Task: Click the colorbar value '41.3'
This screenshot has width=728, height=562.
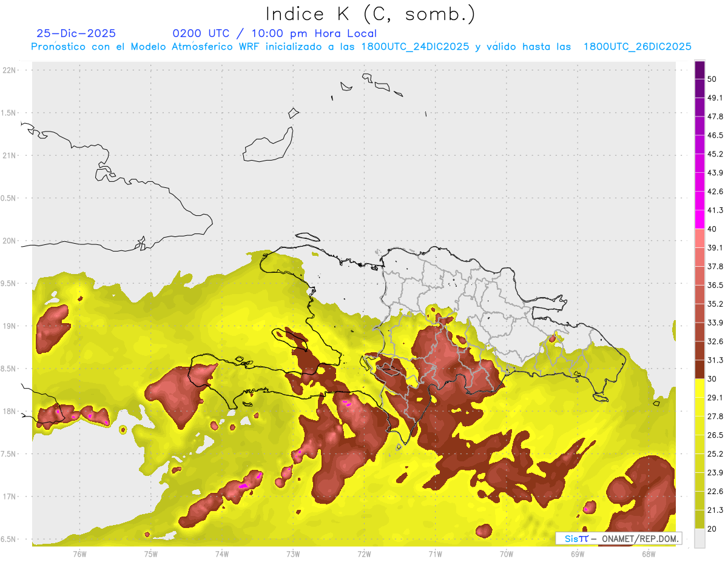Action: click(715, 210)
